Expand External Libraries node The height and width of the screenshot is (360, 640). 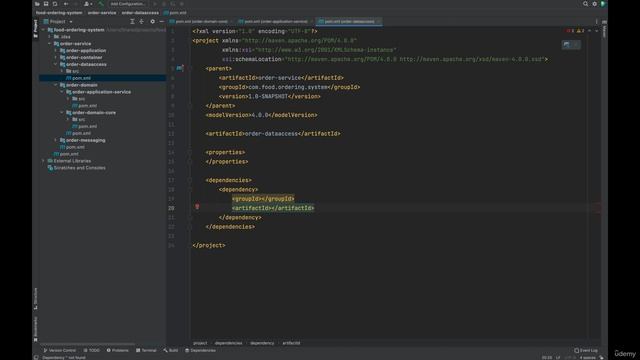click(x=44, y=161)
